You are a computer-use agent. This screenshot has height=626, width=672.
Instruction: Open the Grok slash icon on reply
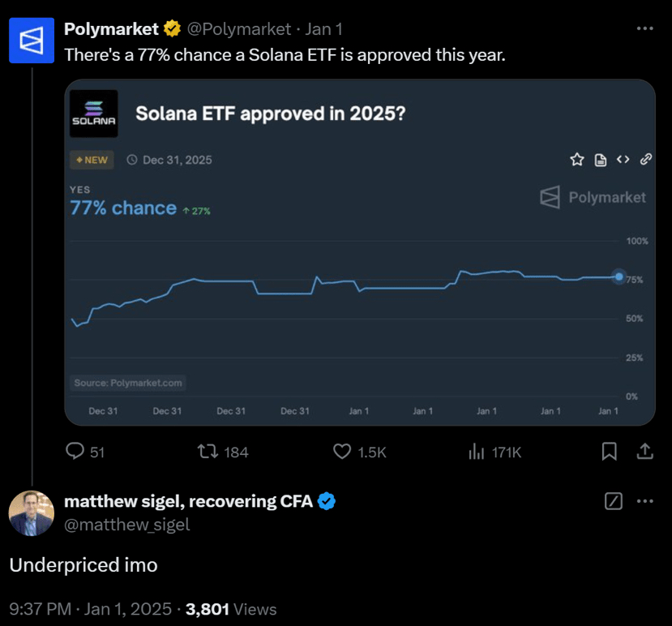coord(614,501)
